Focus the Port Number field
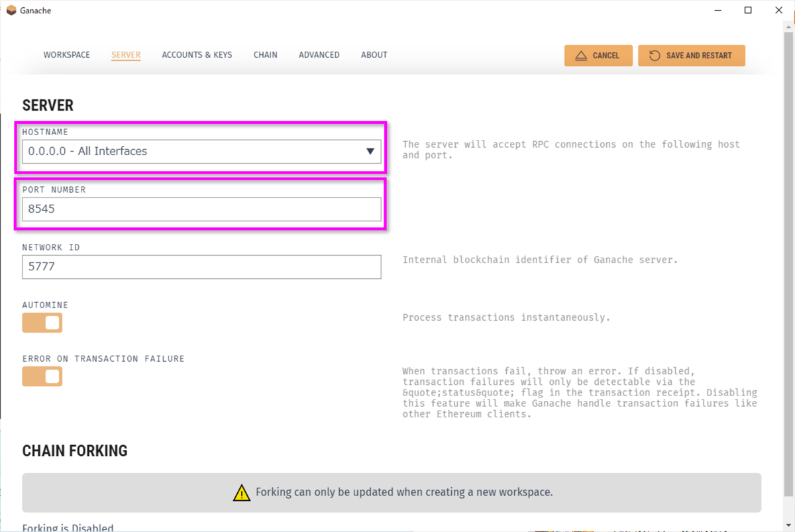This screenshot has height=532, width=795. (201, 209)
